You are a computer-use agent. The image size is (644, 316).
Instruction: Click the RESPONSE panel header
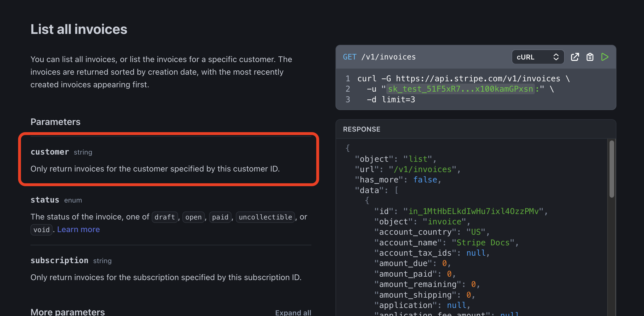tap(362, 129)
